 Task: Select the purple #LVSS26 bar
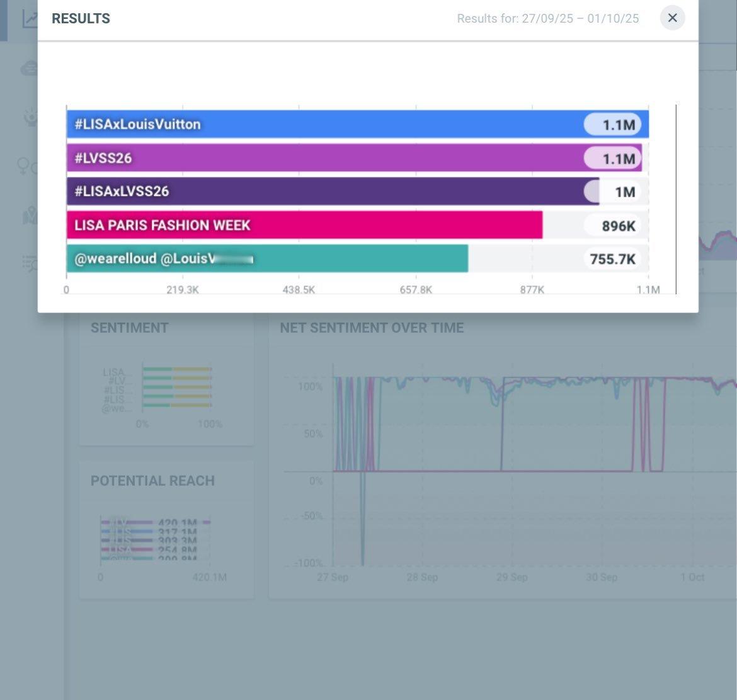tap(355, 158)
